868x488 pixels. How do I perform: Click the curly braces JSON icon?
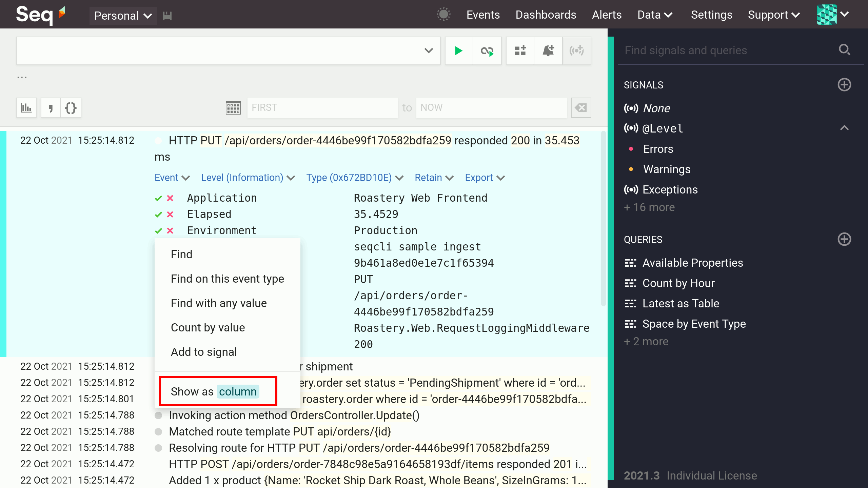tap(71, 108)
